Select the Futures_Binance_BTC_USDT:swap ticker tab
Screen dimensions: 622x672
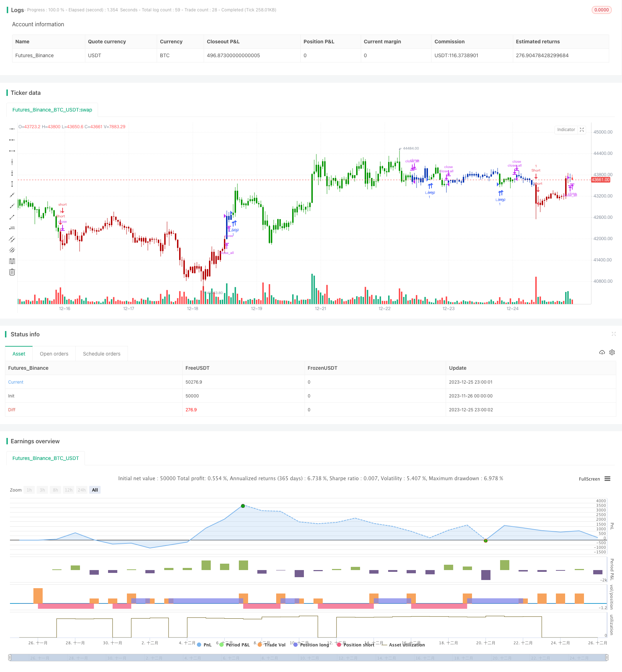click(x=52, y=110)
